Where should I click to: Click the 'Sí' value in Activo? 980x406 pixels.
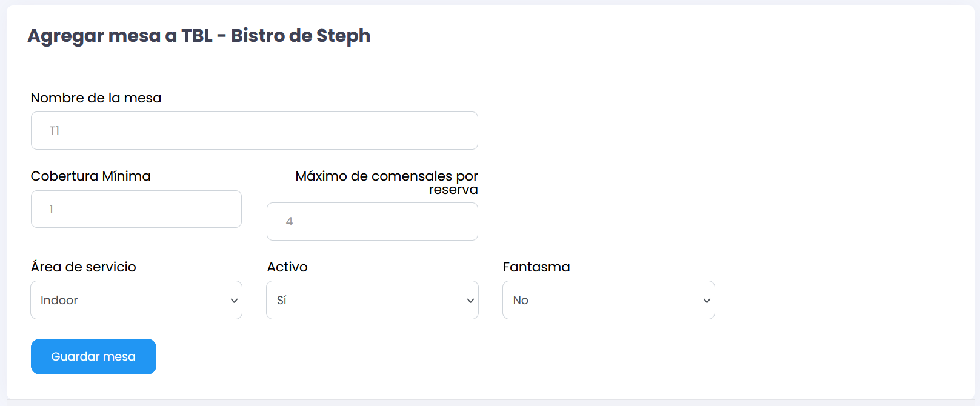282,301
